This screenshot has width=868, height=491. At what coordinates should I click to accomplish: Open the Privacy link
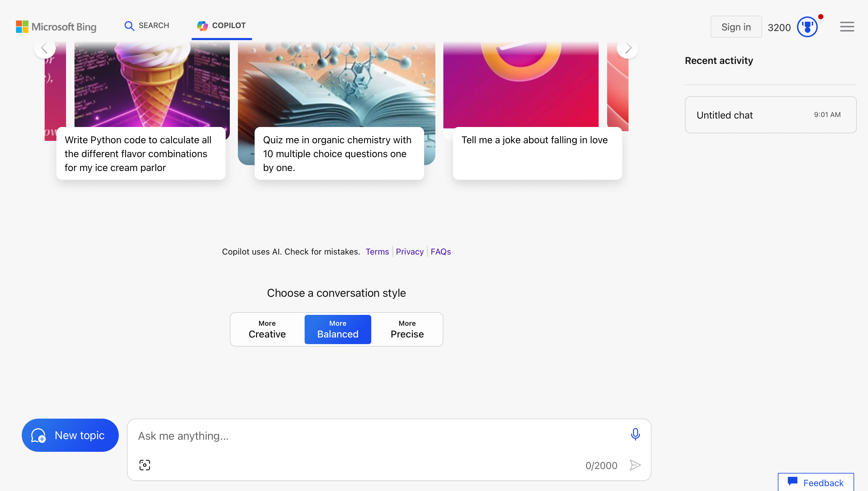click(409, 252)
